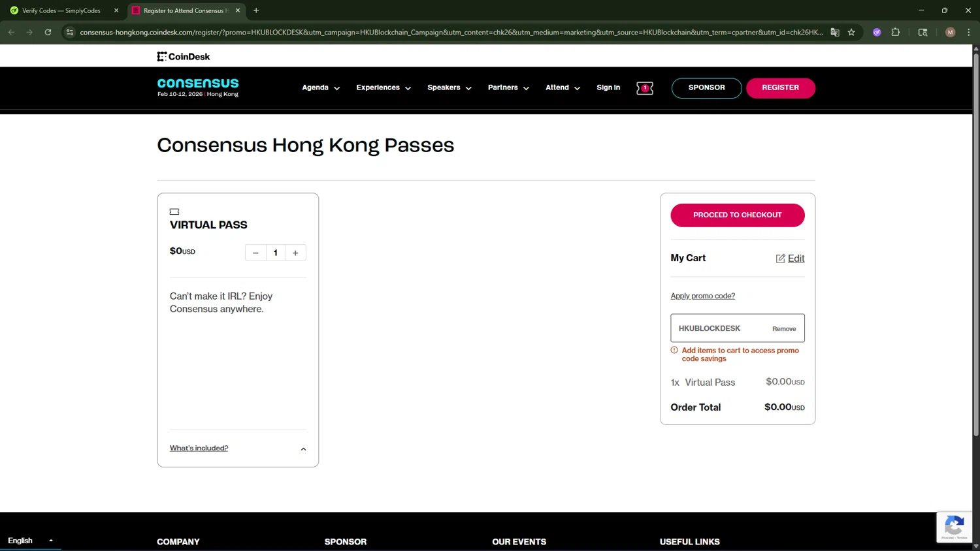This screenshot has width=980, height=551.
Task: Open the Chrome three-dot menu
Action: coord(969,32)
